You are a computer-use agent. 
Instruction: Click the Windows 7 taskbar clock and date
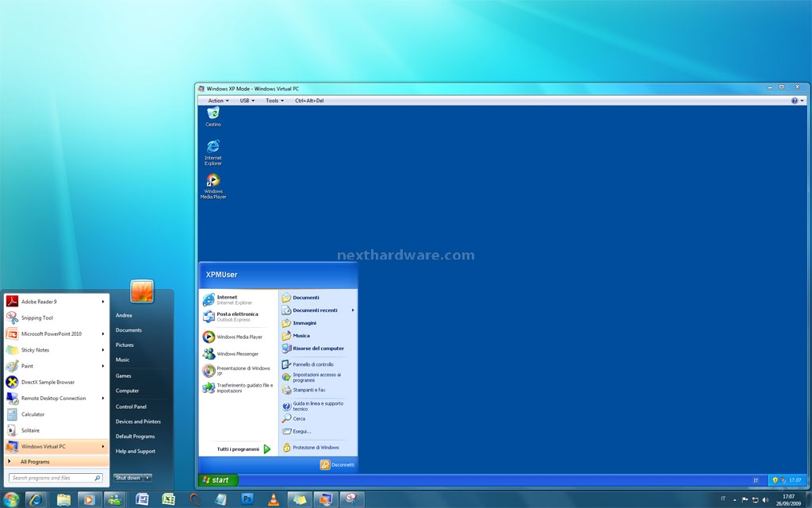coord(788,500)
